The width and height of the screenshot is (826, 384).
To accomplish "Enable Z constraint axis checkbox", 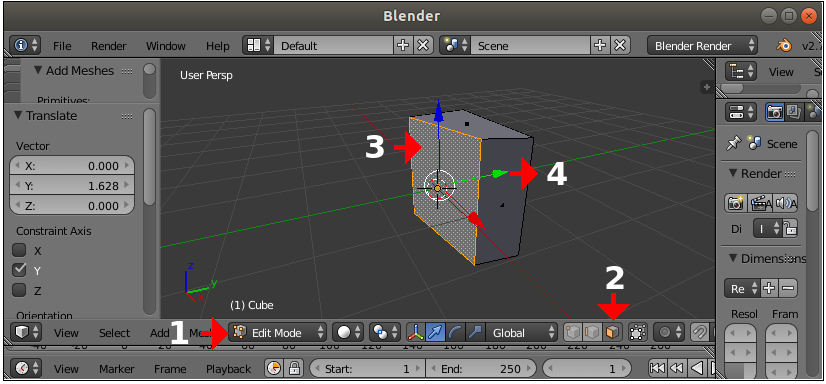I will [x=19, y=290].
